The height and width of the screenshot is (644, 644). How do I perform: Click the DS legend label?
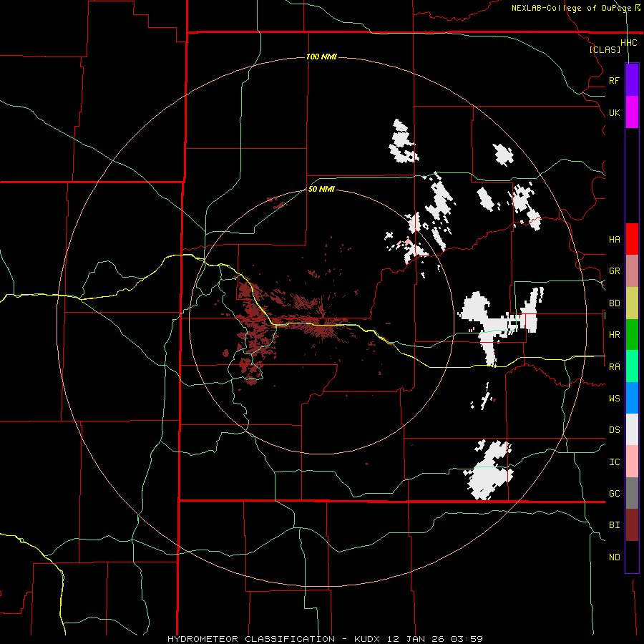point(614,430)
